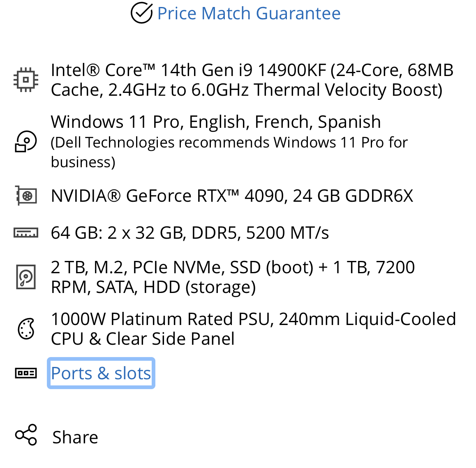This screenshot has height=468, width=476.
Task: Select the 64 GB DDR5 memory text
Action: pos(189,233)
